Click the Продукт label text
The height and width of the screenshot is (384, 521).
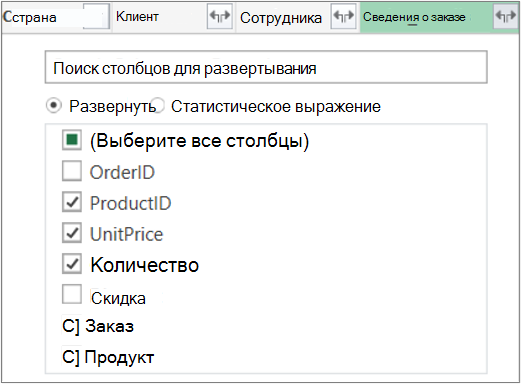coord(119,357)
